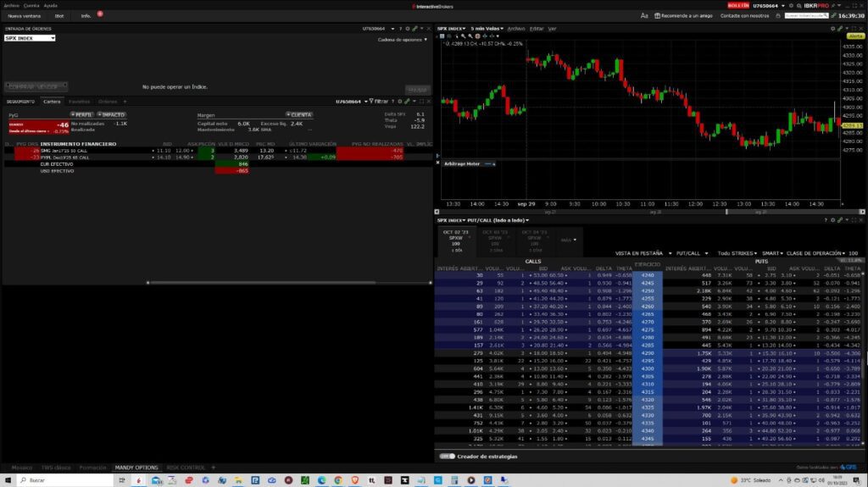Image resolution: width=868 pixels, height=487 pixels.
Task: Click the order entry panel help question mark
Action: [x=400, y=29]
